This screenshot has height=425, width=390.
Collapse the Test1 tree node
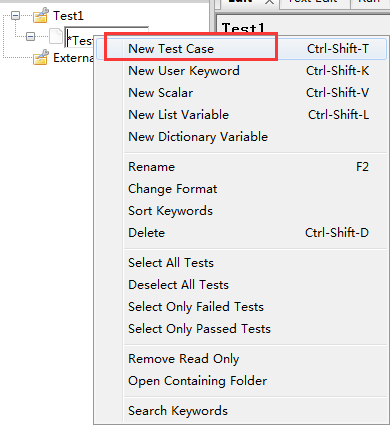[15, 15]
